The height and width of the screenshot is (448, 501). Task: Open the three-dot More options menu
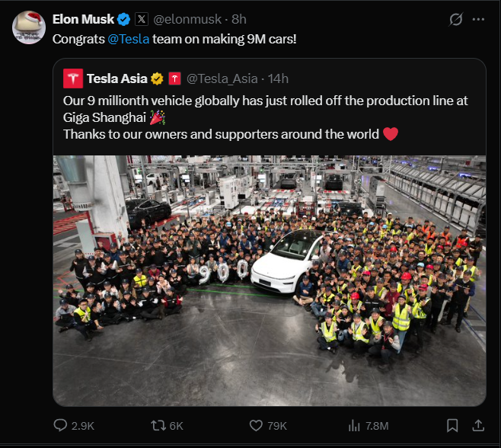(x=478, y=19)
